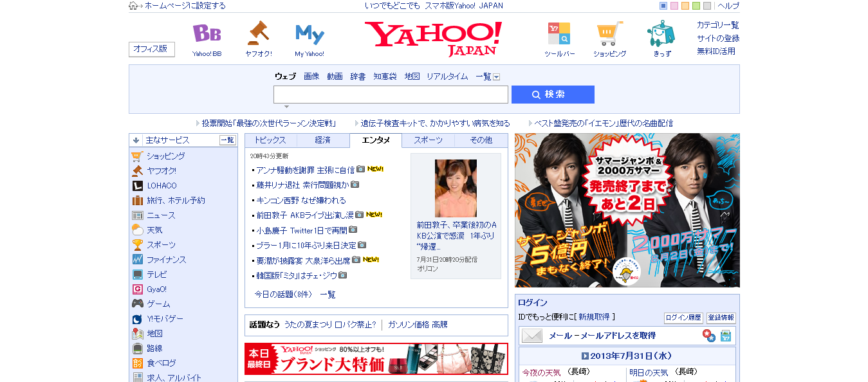
Task: Click the weather 天気 icon in sidebar
Action: click(137, 230)
